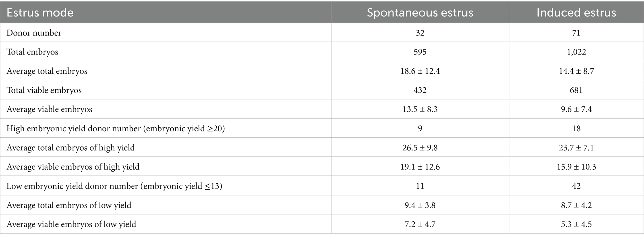
Task: Click the total embryos value 1,022
Action: click(576, 52)
